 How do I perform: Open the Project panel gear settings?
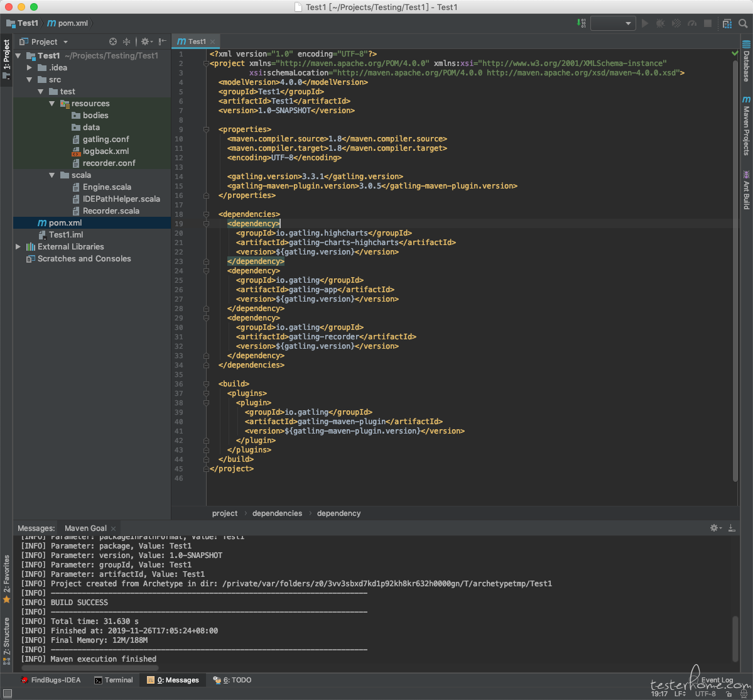click(x=146, y=42)
